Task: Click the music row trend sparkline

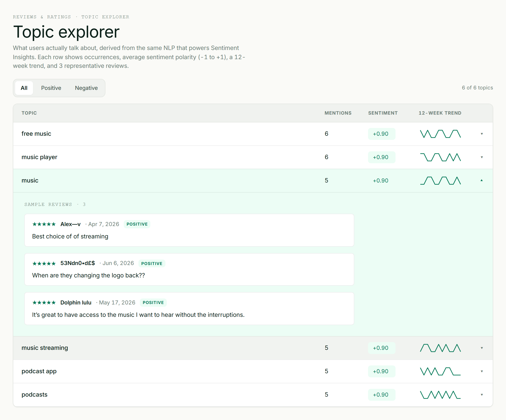Action: click(x=440, y=180)
